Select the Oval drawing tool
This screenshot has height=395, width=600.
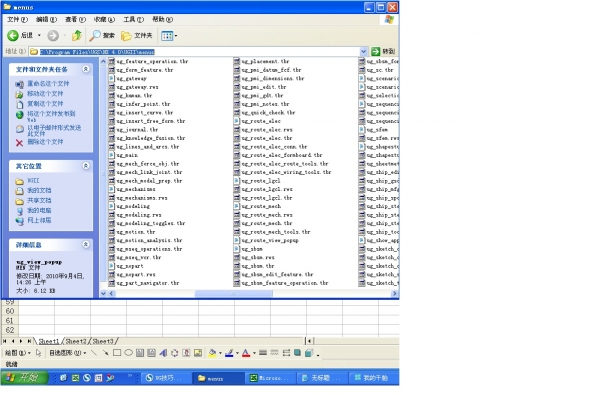(129, 353)
